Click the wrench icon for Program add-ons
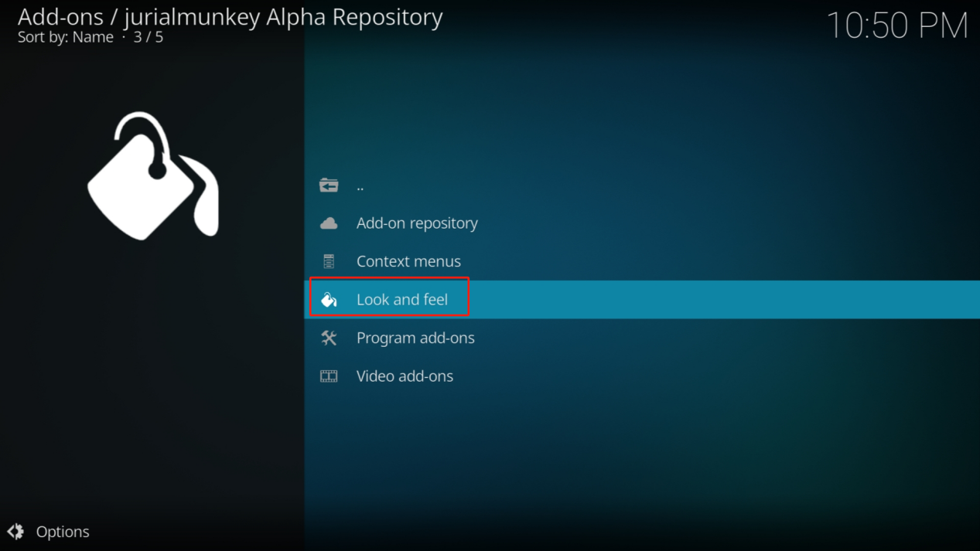The width and height of the screenshot is (980, 551). (x=329, y=338)
